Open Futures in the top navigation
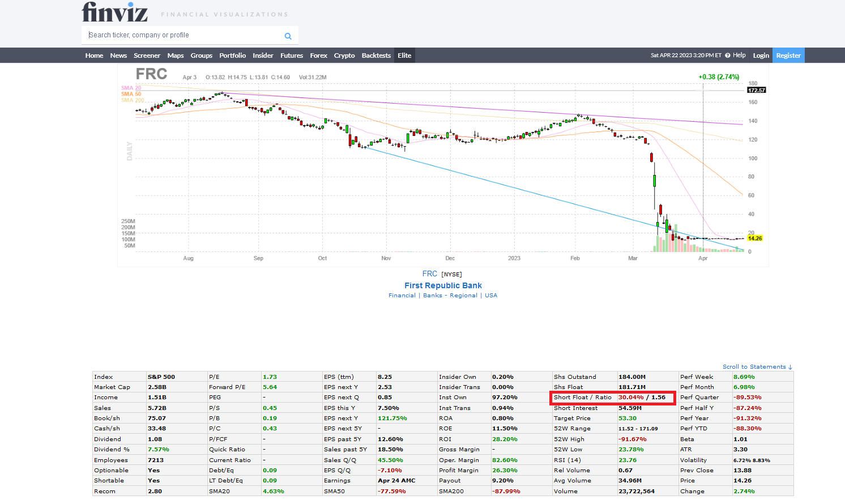The height and width of the screenshot is (504, 845). tap(292, 55)
